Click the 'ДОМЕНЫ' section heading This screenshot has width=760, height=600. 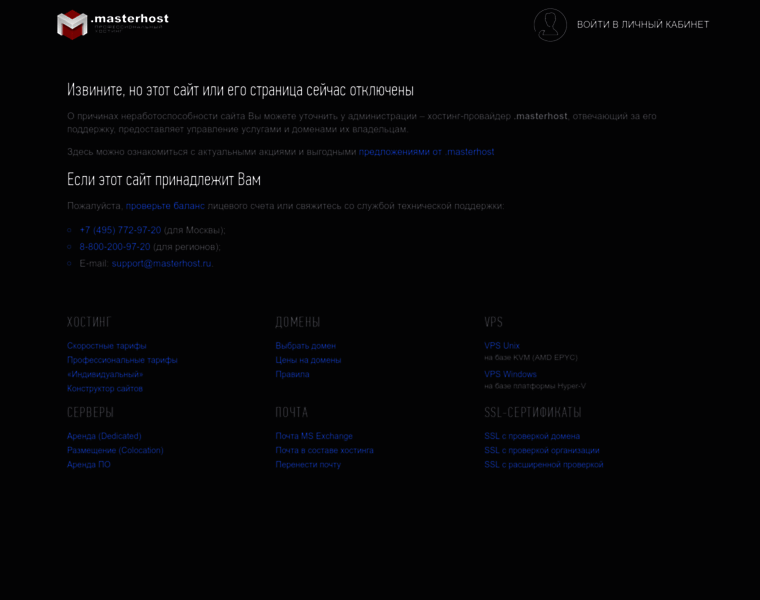298,322
